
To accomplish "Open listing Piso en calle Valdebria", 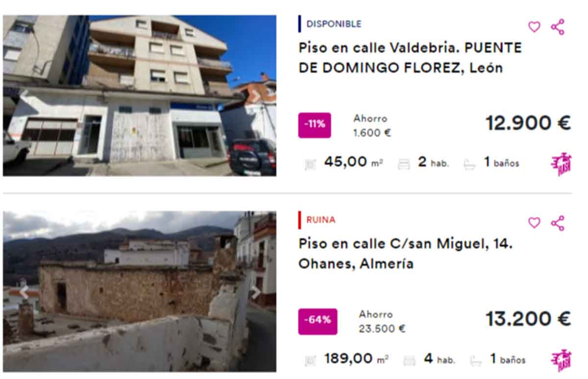I will (410, 57).
